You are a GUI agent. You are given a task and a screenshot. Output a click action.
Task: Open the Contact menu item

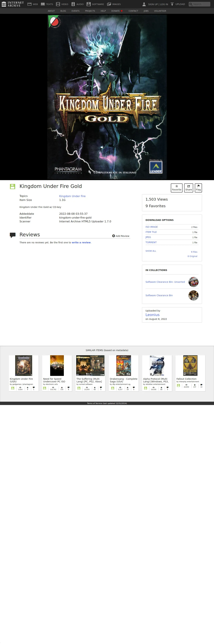pos(133,11)
